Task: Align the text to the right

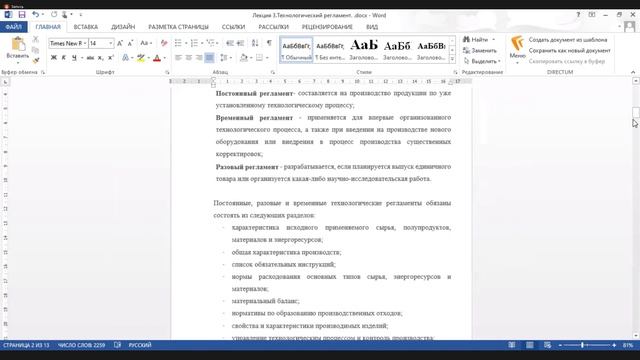Action: 199,58
